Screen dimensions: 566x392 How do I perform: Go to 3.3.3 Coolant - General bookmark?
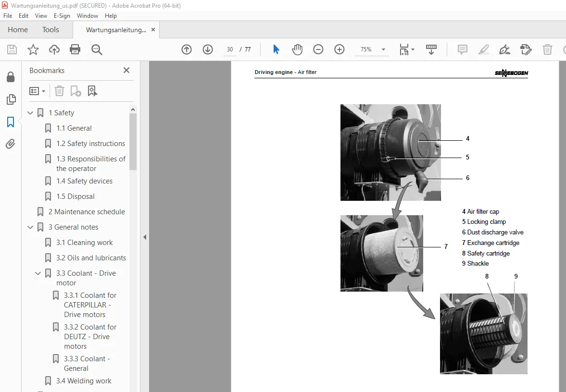point(87,364)
